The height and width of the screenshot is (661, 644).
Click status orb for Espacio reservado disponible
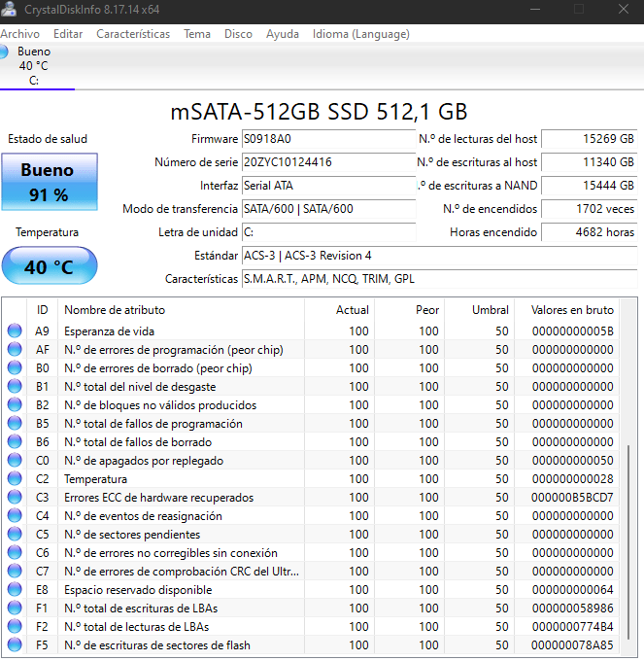pos(15,590)
